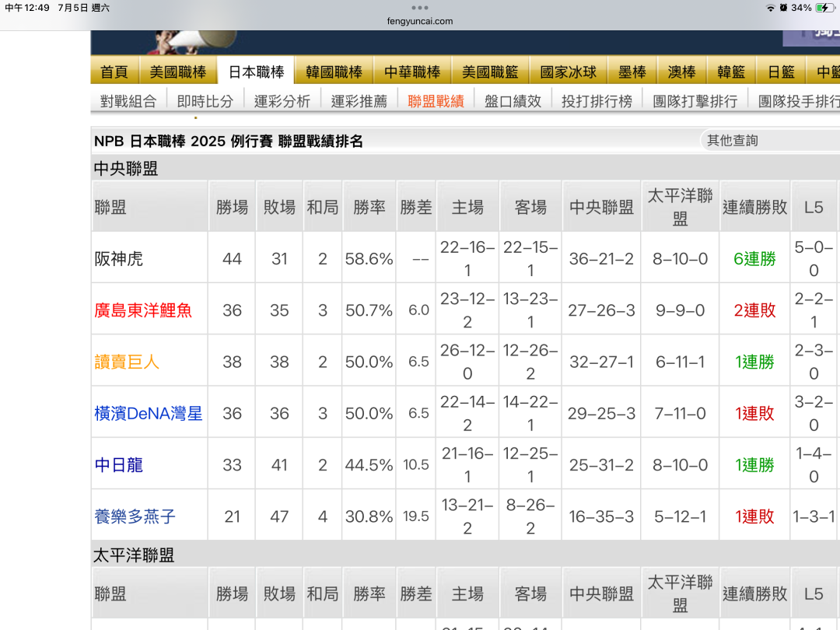Screen dimensions: 840x630
Task: Tap the fengyuncai.com address bar
Action: (x=420, y=22)
